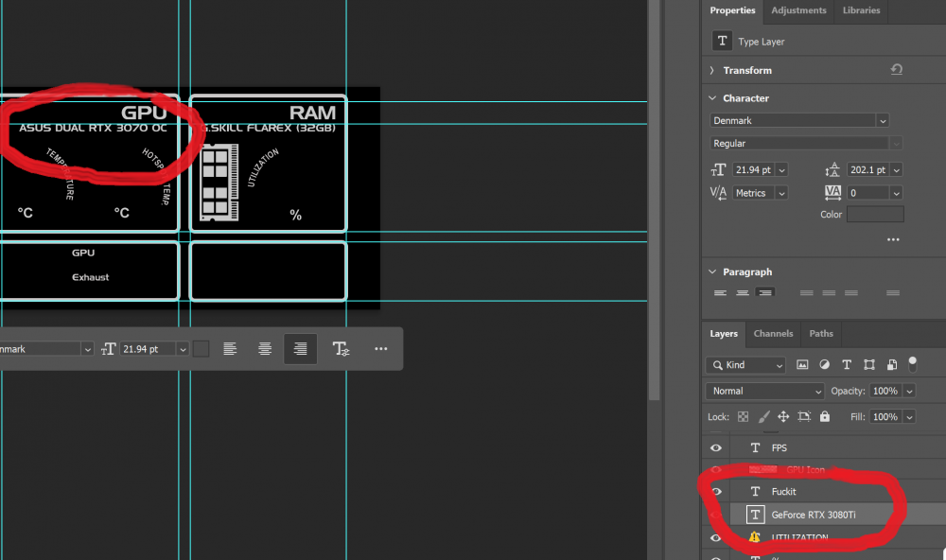The width and height of the screenshot is (946, 560).
Task: Right align text in floating taskbar
Action: coord(300,349)
